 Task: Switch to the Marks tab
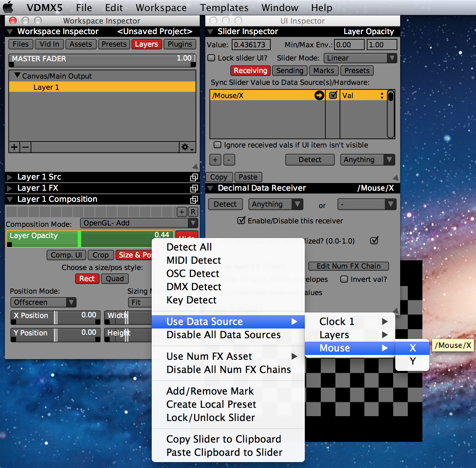(x=324, y=71)
